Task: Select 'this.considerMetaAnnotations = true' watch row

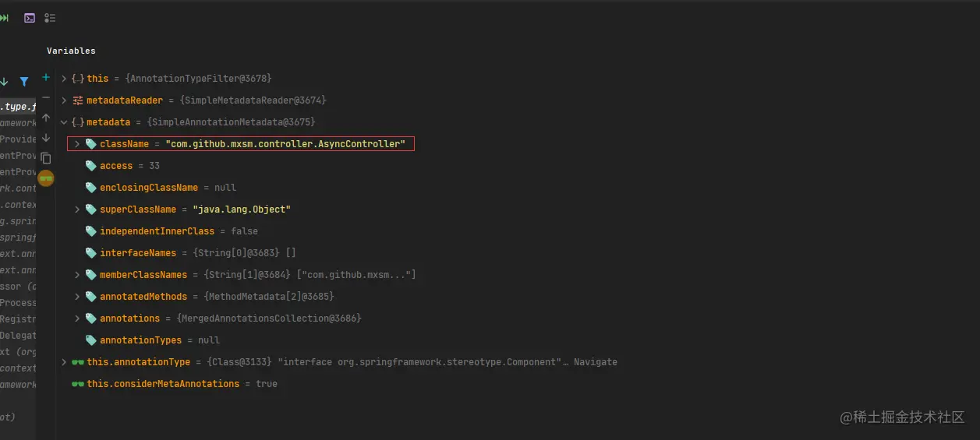Action: (518, 384)
